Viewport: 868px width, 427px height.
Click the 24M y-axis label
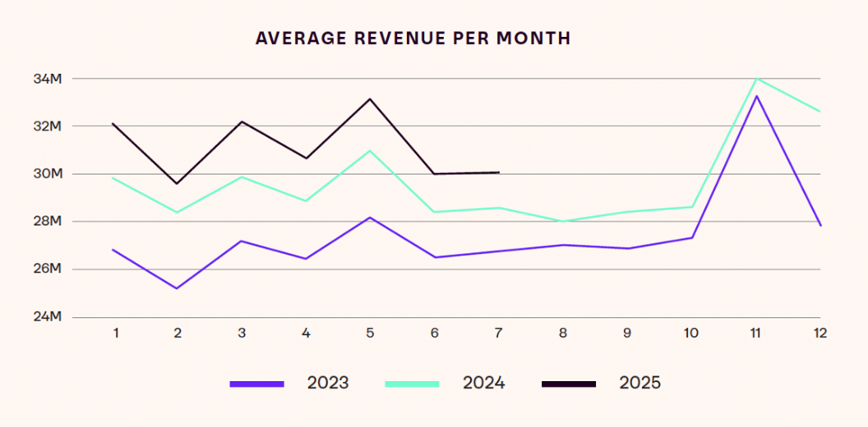[x=48, y=317]
